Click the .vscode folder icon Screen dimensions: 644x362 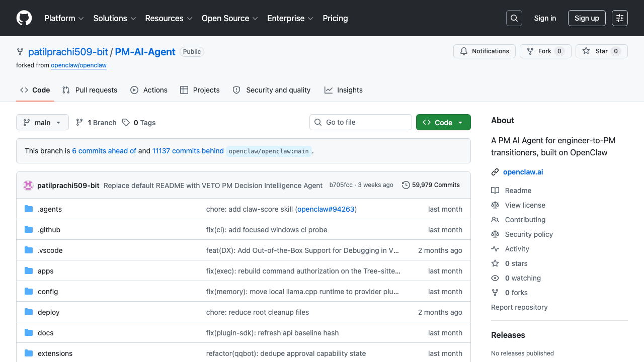click(29, 250)
